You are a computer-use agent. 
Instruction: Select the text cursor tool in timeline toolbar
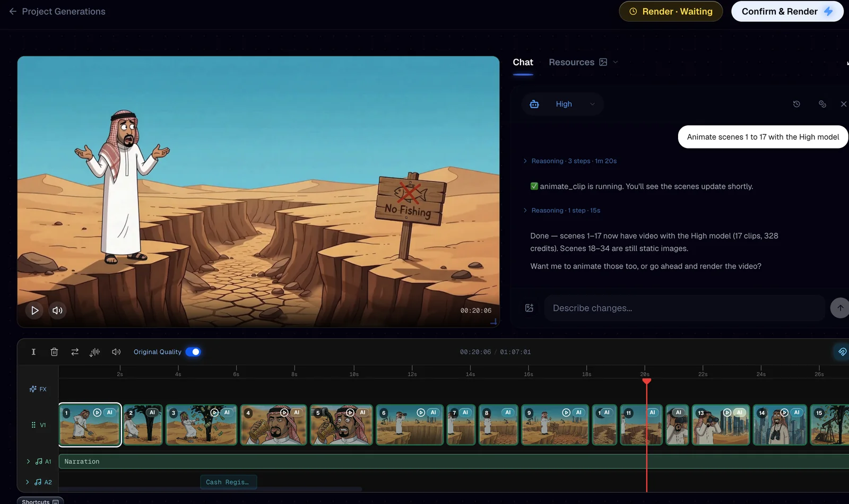coord(33,352)
